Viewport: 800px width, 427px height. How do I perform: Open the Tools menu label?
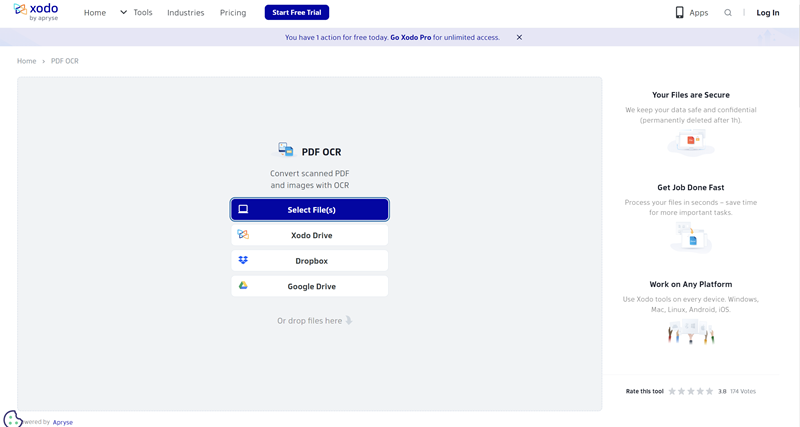click(x=143, y=12)
